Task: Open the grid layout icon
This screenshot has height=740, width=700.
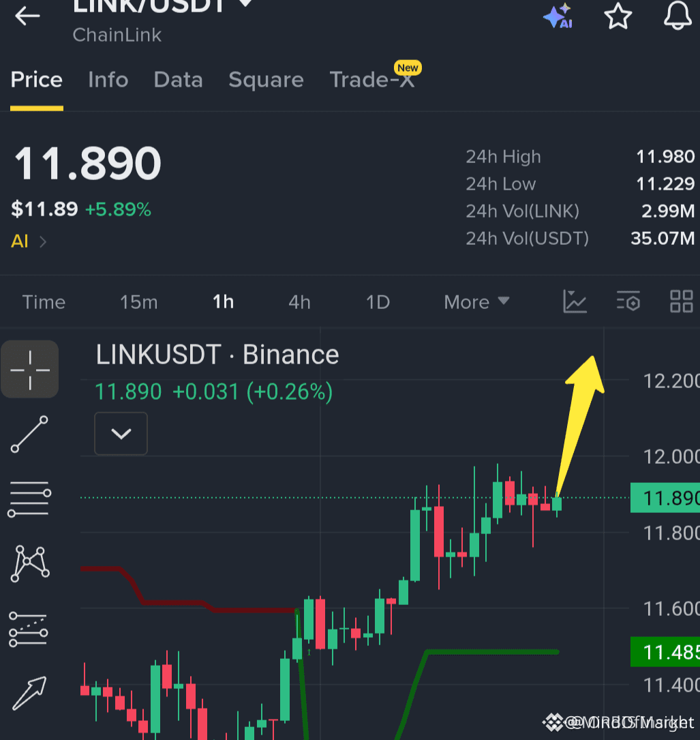Action: coord(682,301)
